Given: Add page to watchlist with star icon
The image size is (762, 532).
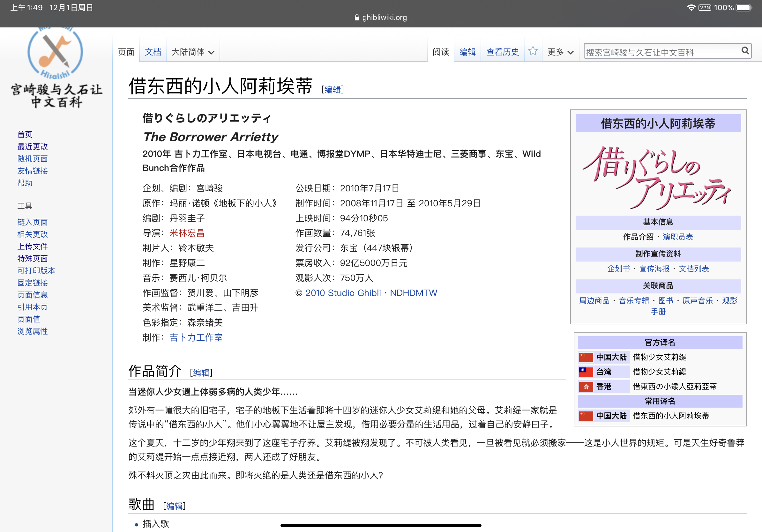Looking at the screenshot, I should [533, 51].
